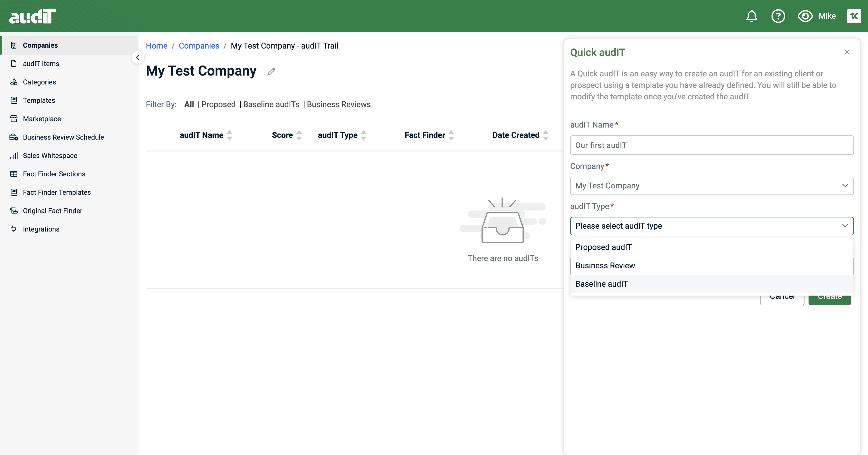Open Templates in the sidebar

(x=69, y=101)
